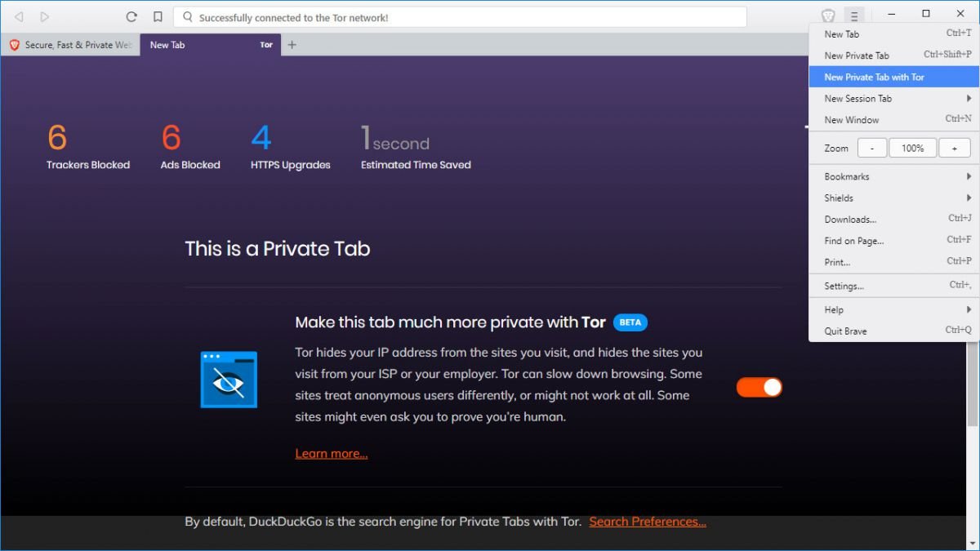Viewport: 980px width, 551px height.
Task: Turn off the Tor private tab switch
Action: click(x=759, y=387)
